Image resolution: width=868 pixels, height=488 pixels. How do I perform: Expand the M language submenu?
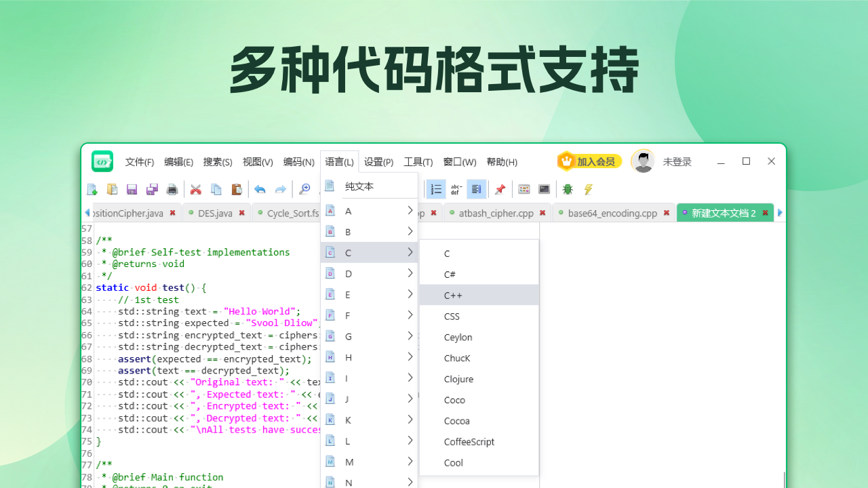370,462
